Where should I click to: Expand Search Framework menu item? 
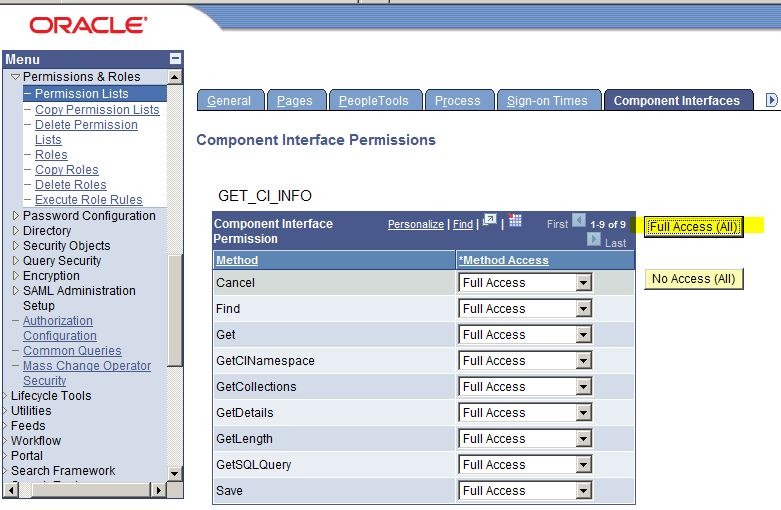click(x=63, y=470)
